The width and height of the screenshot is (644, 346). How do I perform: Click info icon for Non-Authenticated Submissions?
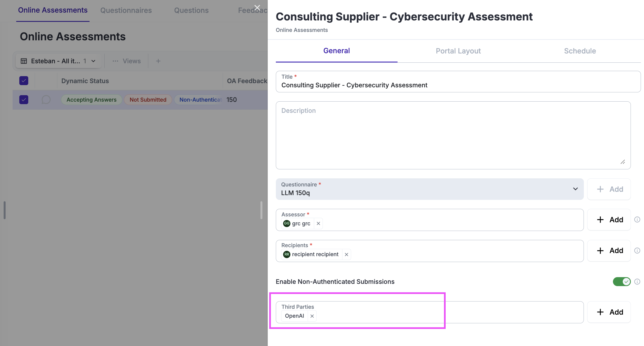[637, 282]
